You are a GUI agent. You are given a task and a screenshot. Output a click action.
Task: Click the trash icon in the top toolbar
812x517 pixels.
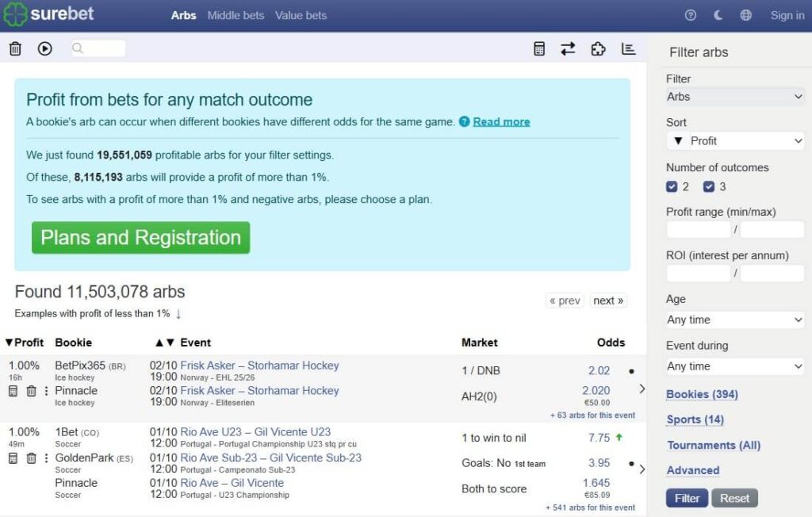pos(15,49)
